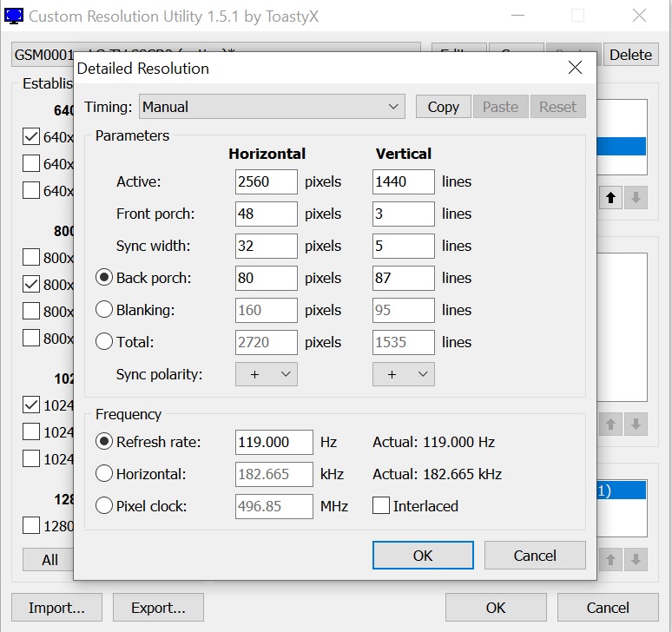Click the Custom Resolution Utility monitor icon
The width and height of the screenshot is (672, 632).
pyautogui.click(x=15, y=16)
